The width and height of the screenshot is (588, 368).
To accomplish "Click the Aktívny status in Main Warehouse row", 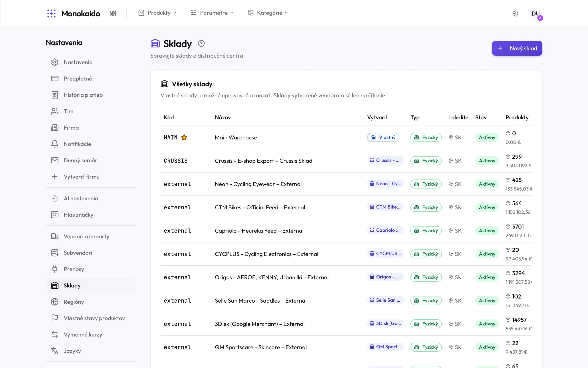I will (x=487, y=138).
